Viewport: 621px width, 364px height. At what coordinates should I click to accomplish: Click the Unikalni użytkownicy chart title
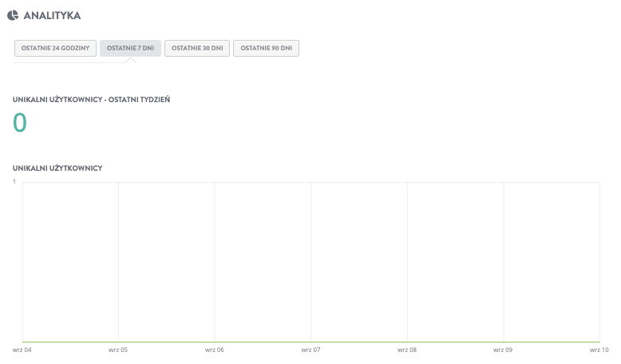(57, 168)
